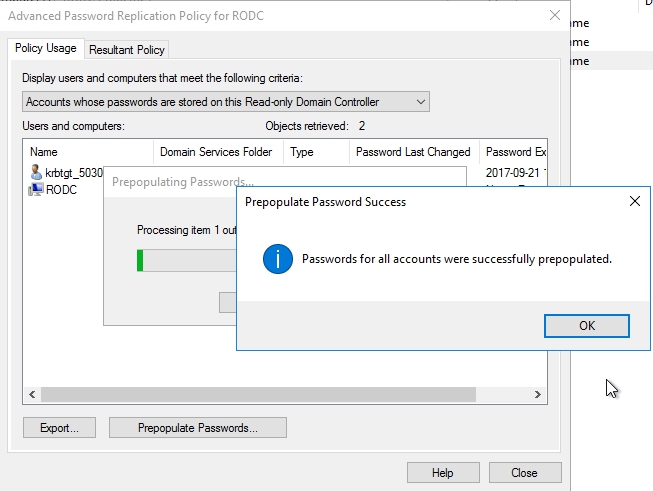Image resolution: width=653 pixels, height=491 pixels.
Task: Click the RODC computer icon
Action: pos(36,189)
